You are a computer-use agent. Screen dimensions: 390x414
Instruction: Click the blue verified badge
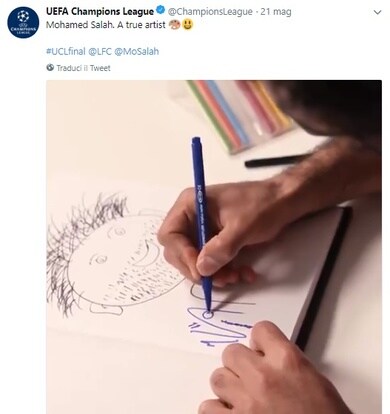[161, 11]
